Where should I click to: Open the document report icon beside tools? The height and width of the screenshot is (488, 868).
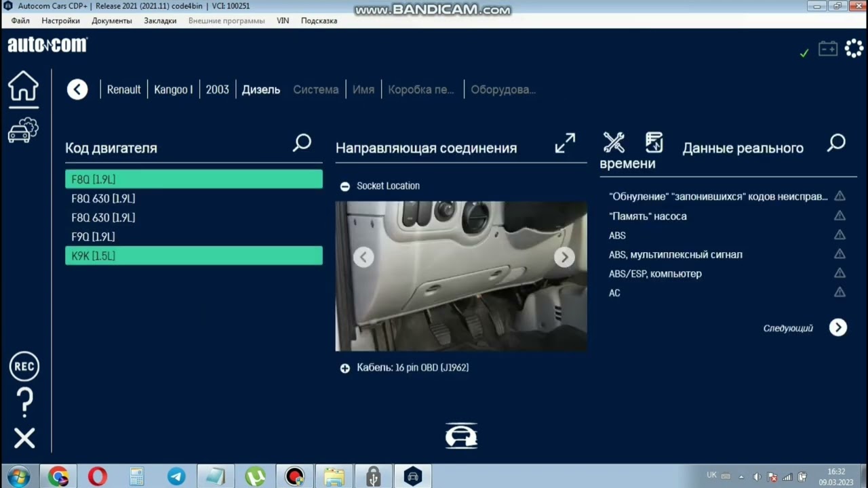click(654, 142)
